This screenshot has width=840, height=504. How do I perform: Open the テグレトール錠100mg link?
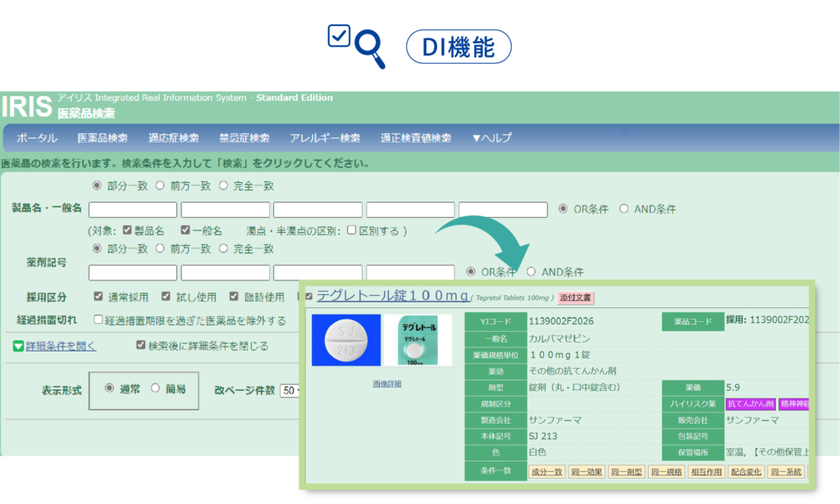point(393,295)
